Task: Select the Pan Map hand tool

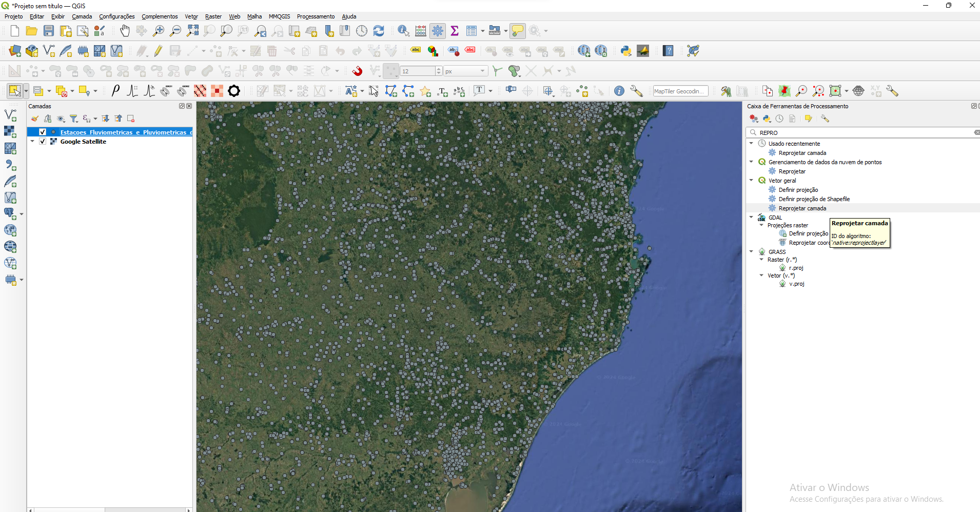Action: pos(125,31)
